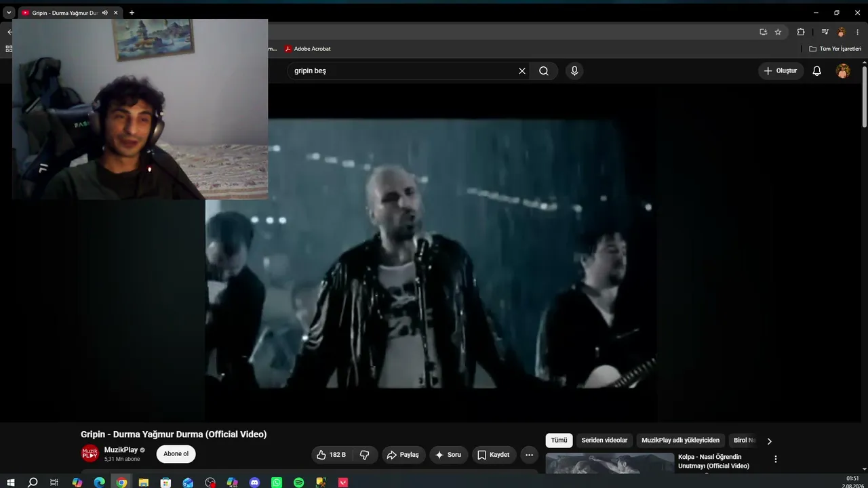868x488 pixels.
Task: Open Discord from the taskbar
Action: point(254,483)
